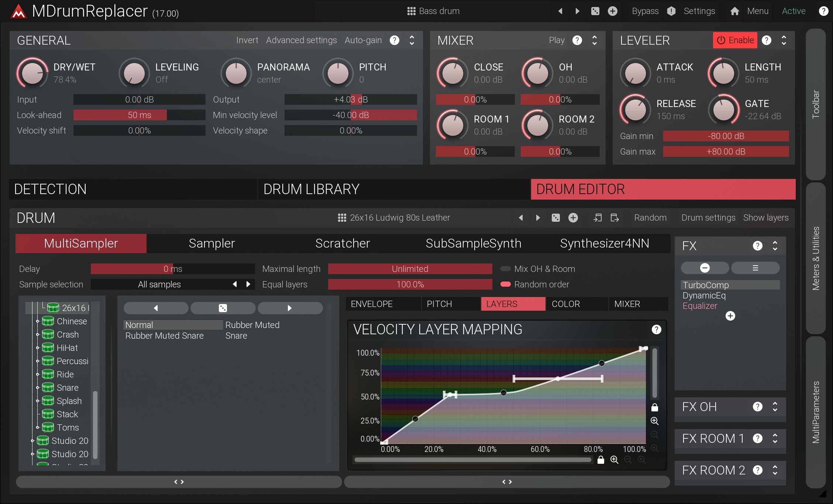Click the drum export icon
Viewport: 833px width, 504px height.
[x=615, y=218]
